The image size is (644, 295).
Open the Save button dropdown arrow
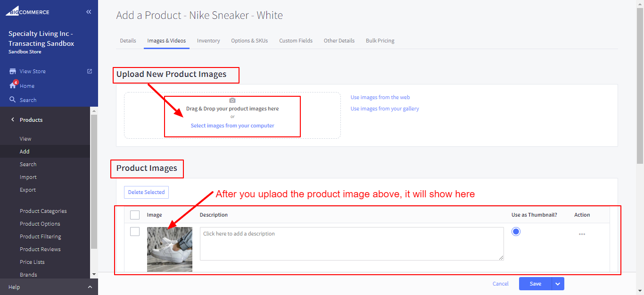pyautogui.click(x=558, y=284)
